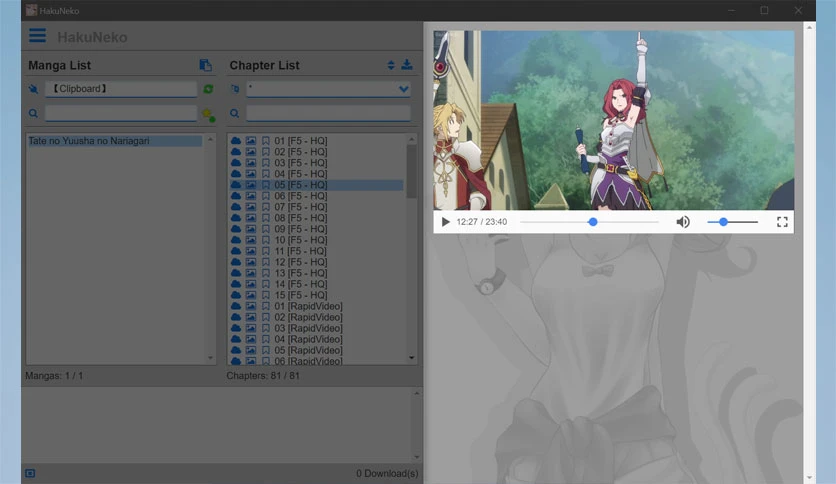Click cloud download icon for 01 [RapidVideo]

(x=236, y=306)
